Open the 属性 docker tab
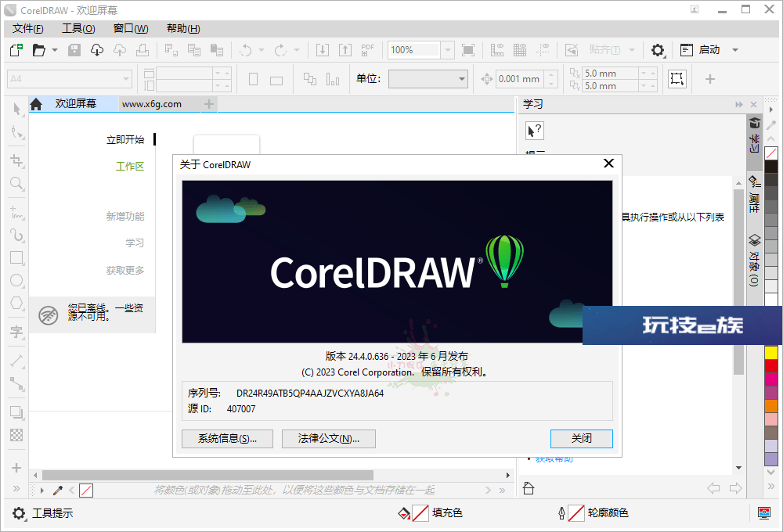 (x=754, y=195)
